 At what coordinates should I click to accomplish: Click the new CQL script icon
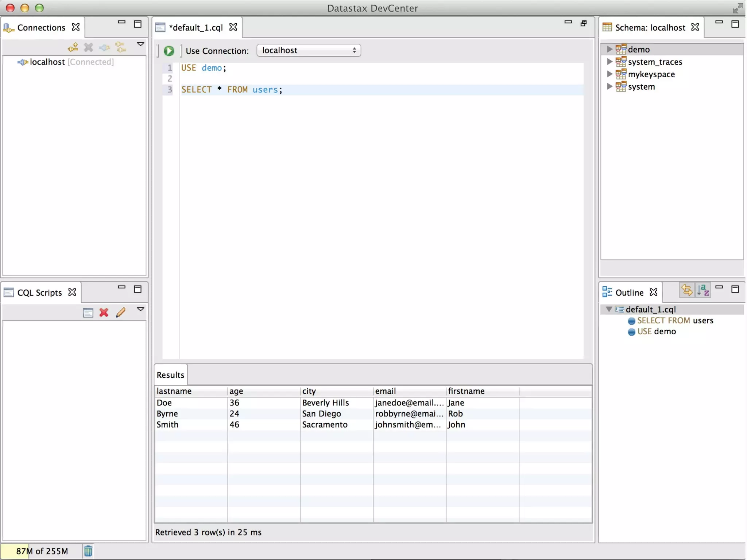[88, 312]
